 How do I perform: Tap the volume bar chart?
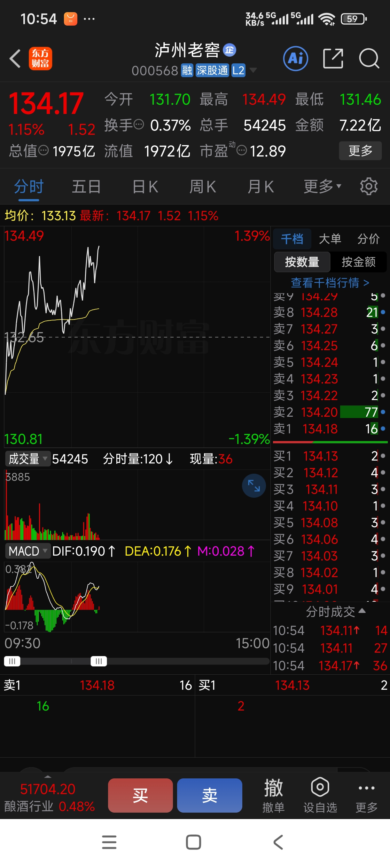tap(137, 505)
